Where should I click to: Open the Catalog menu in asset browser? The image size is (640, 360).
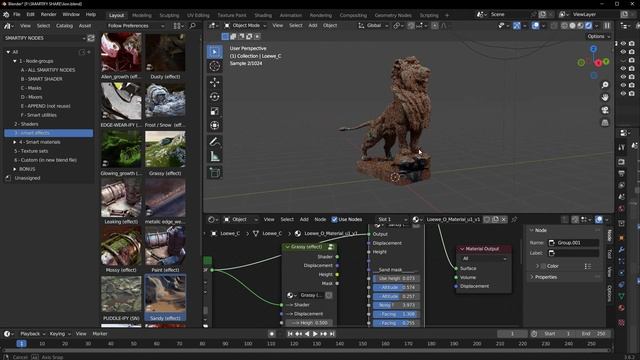64,26
